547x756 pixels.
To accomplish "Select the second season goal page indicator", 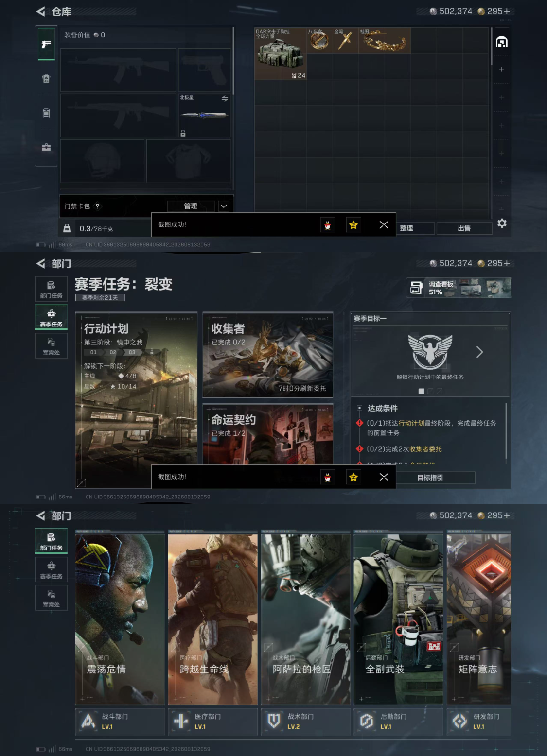I will 430,391.
